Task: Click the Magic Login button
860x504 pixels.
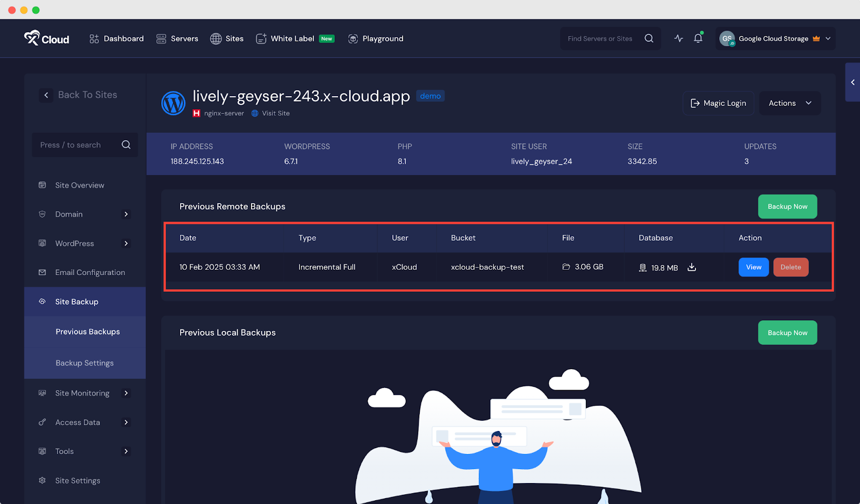Action: pyautogui.click(x=718, y=103)
